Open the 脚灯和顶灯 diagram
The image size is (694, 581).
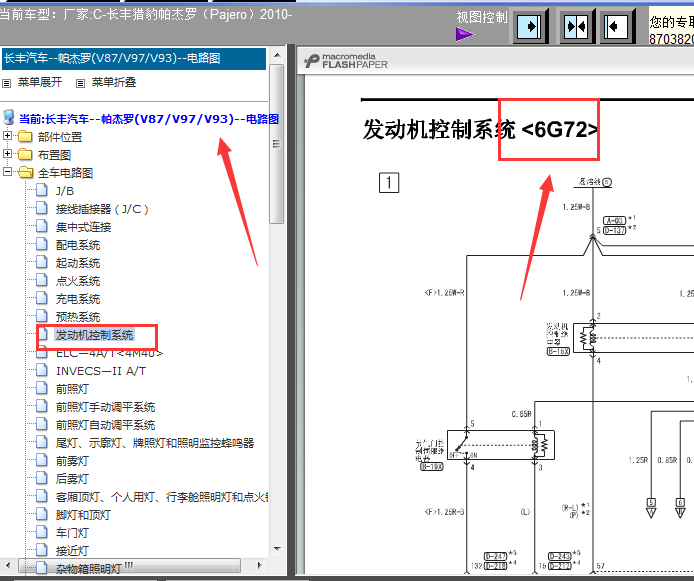tap(83, 515)
